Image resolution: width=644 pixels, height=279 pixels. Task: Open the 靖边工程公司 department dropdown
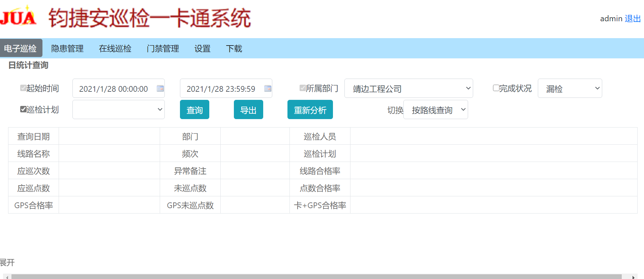point(408,88)
